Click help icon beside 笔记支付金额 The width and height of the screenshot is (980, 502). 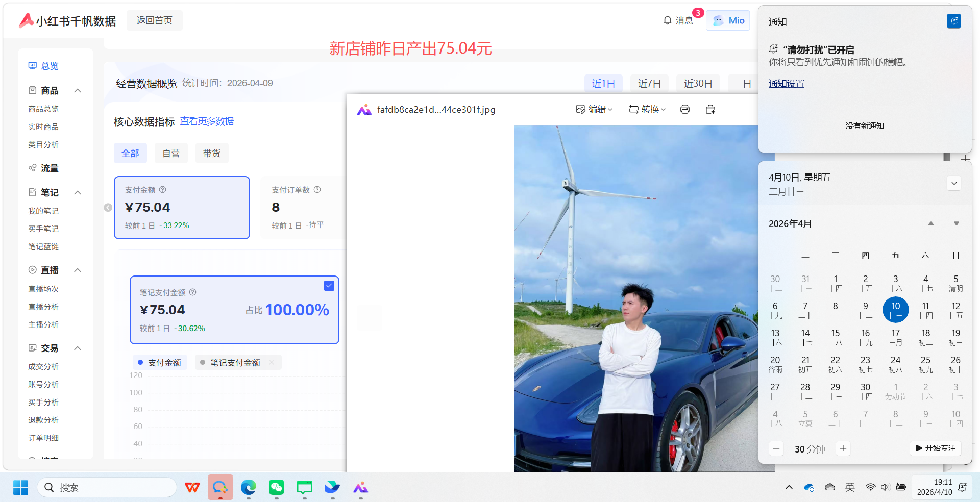(193, 292)
